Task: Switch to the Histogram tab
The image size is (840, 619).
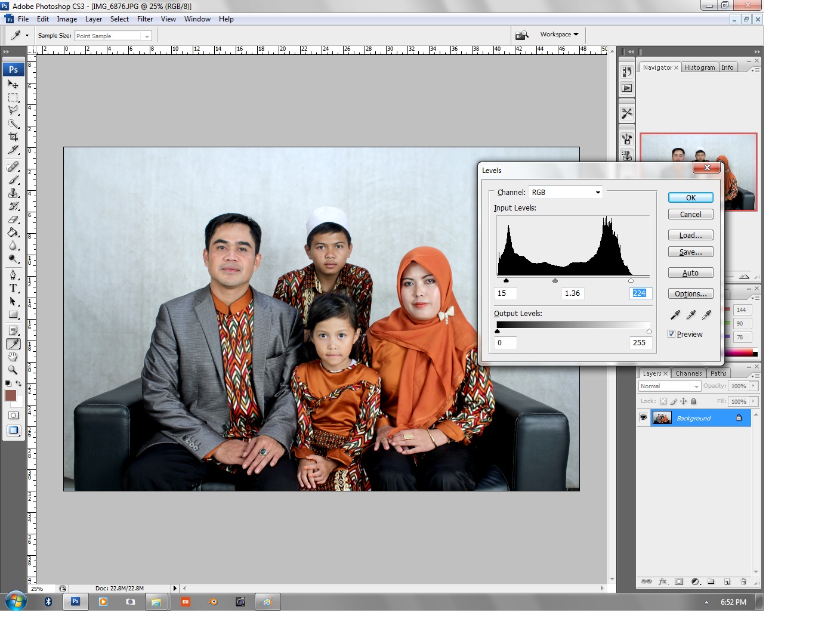Action: point(700,67)
